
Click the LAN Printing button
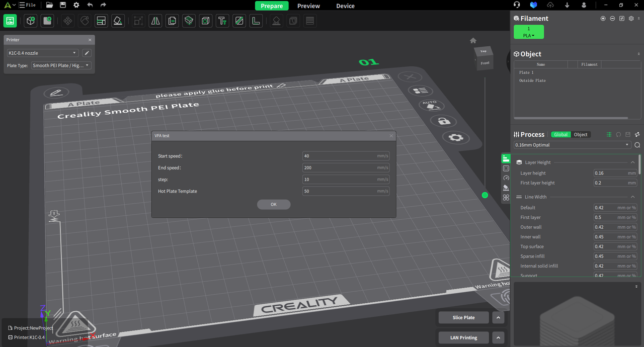[463, 337]
